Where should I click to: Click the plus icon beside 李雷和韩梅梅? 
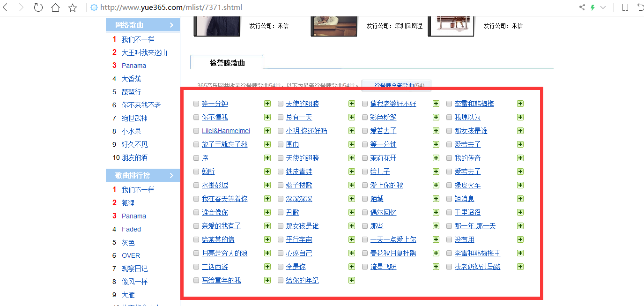[x=520, y=104]
